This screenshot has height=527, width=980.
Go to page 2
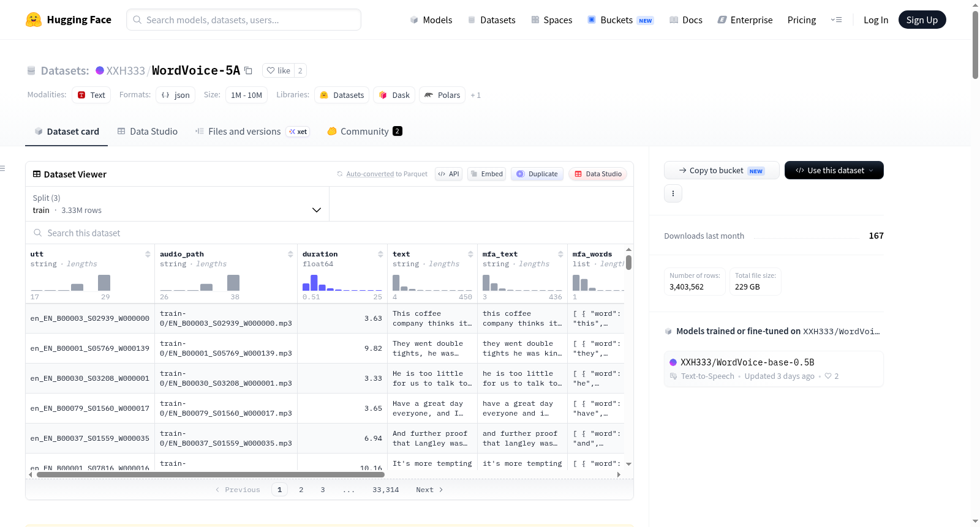[301, 490]
